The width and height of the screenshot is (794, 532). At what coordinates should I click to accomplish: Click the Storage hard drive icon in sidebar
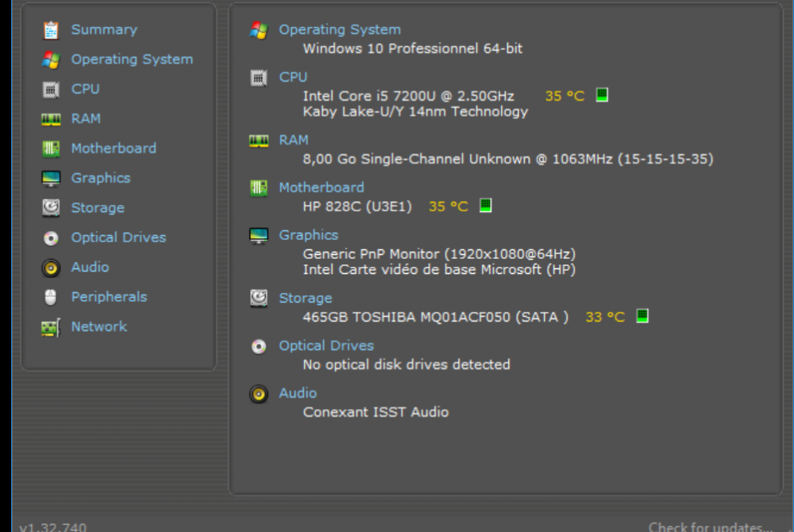click(51, 208)
